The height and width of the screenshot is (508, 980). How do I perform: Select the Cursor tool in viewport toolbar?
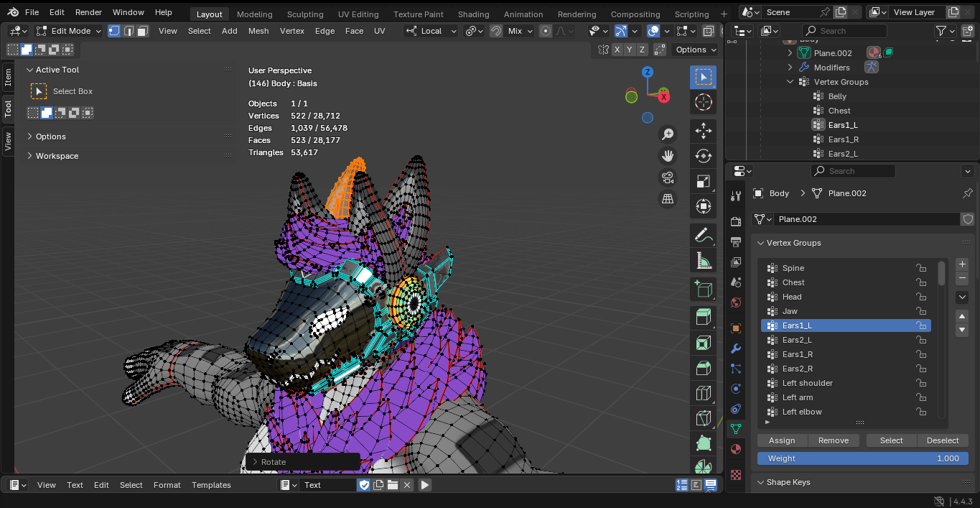[704, 103]
